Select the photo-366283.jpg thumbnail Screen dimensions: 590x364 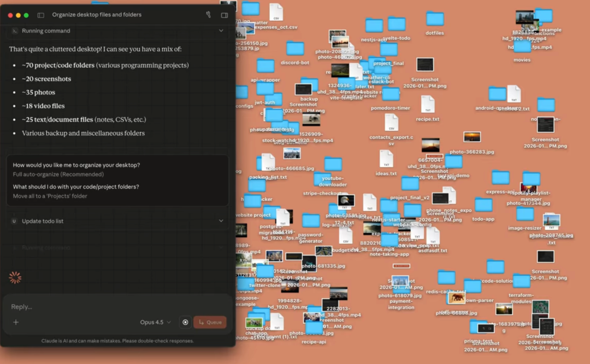pyautogui.click(x=472, y=138)
